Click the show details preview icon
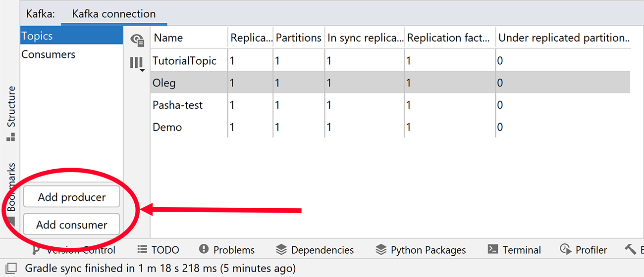This screenshot has height=277, width=644. 137,40
